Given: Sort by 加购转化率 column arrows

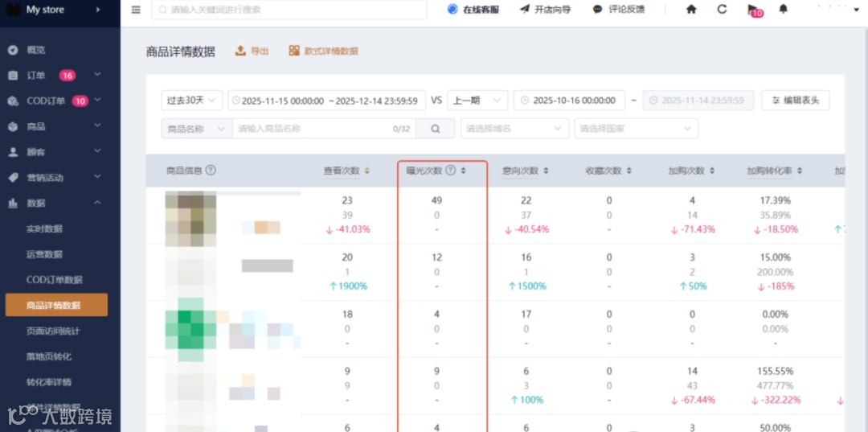Looking at the screenshot, I should [x=800, y=171].
